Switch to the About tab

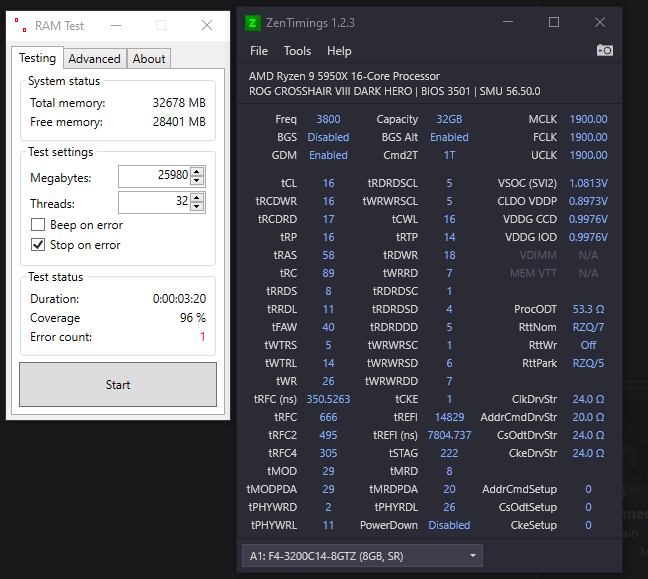click(x=149, y=59)
